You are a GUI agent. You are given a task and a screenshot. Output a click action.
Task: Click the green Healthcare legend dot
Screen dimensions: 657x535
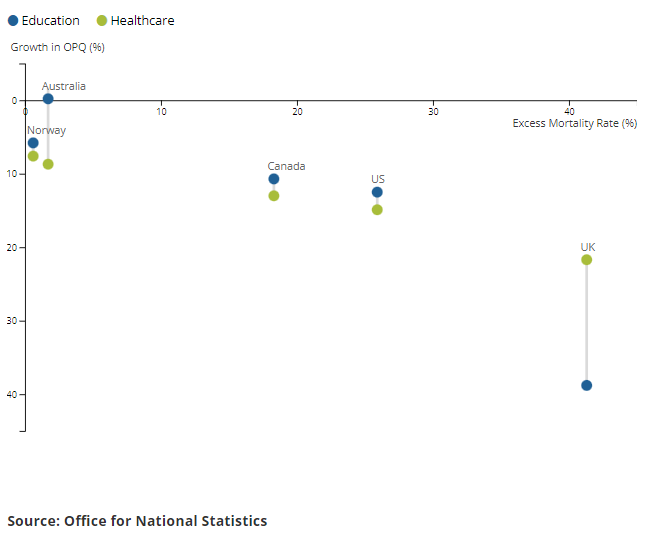click(x=102, y=21)
